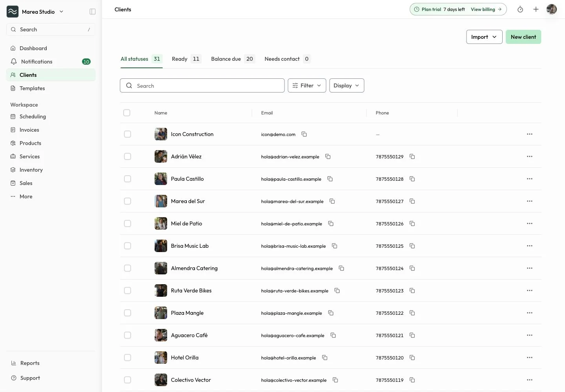Open the timer icon in top bar
Image resolution: width=565 pixels, height=392 pixels.
[520, 9]
